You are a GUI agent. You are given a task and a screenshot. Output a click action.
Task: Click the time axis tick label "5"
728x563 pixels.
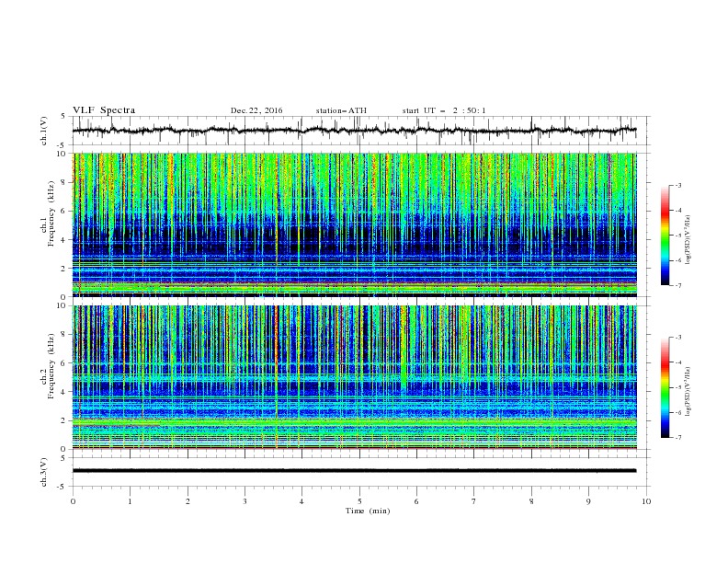pos(359,501)
